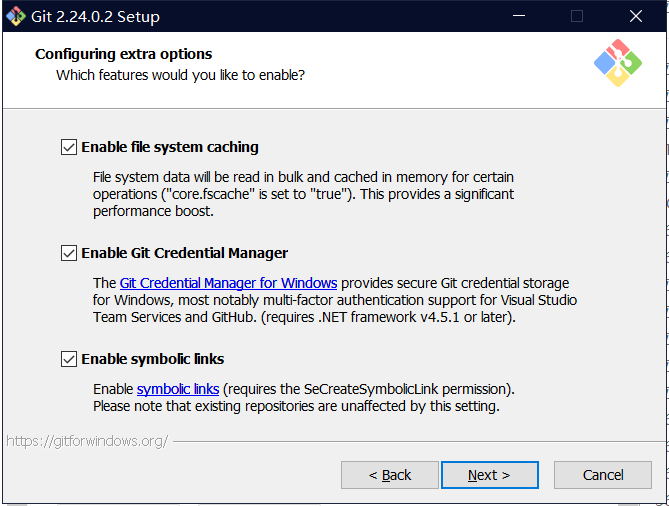669x506 pixels.
Task: Minimize the Git Setup window
Action: tap(519, 16)
